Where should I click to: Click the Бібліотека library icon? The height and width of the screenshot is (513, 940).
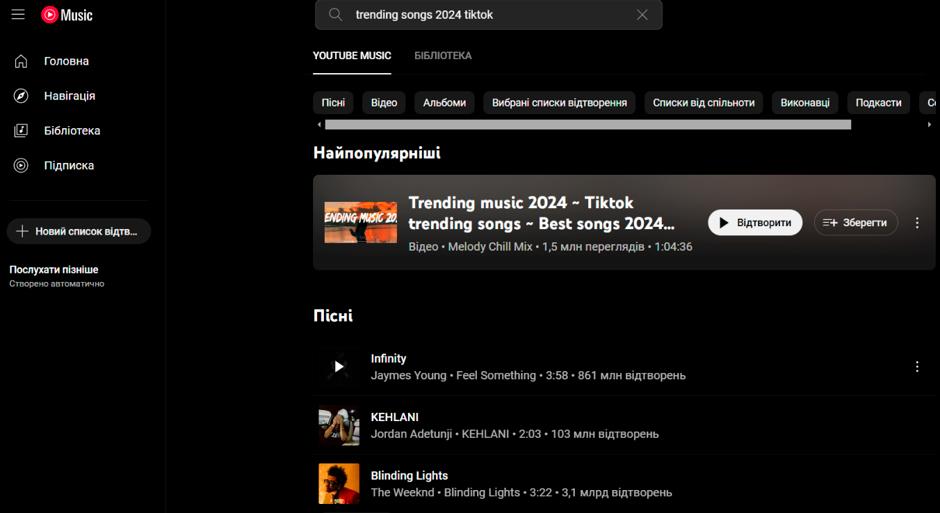(x=21, y=131)
